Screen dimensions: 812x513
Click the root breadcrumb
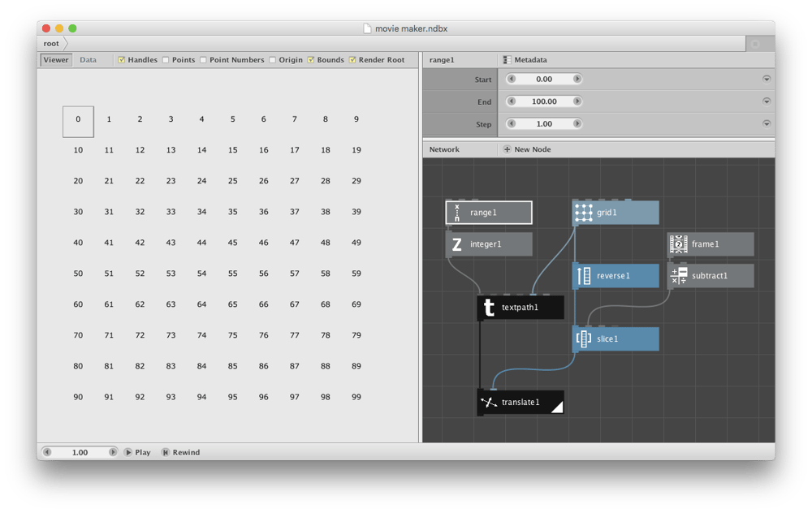tap(51, 44)
